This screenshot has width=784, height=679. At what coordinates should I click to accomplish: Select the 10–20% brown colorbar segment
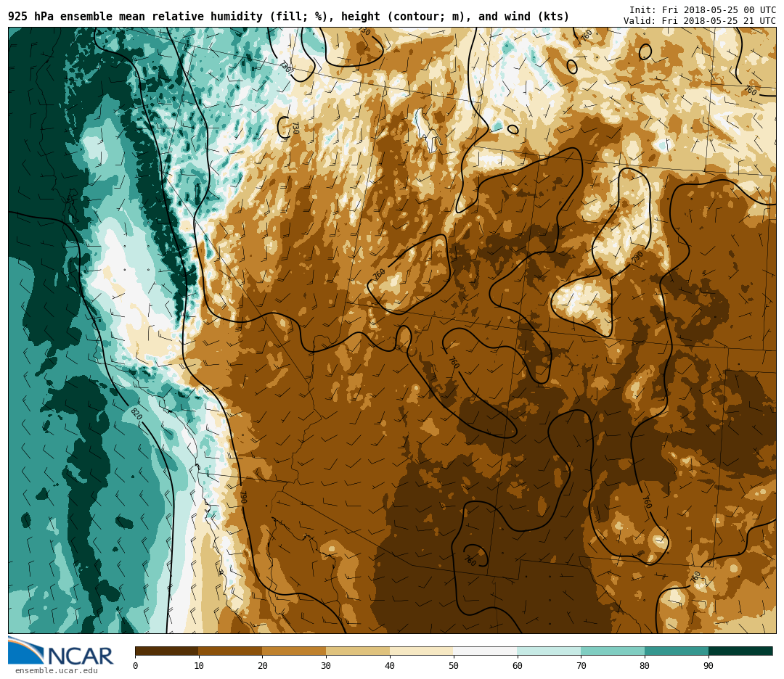[230, 651]
